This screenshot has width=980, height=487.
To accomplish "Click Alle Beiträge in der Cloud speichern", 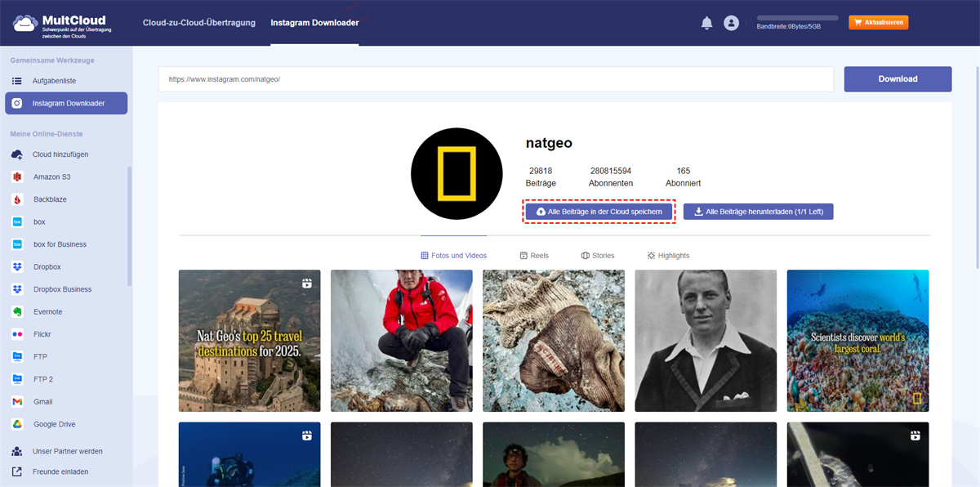I will (599, 212).
